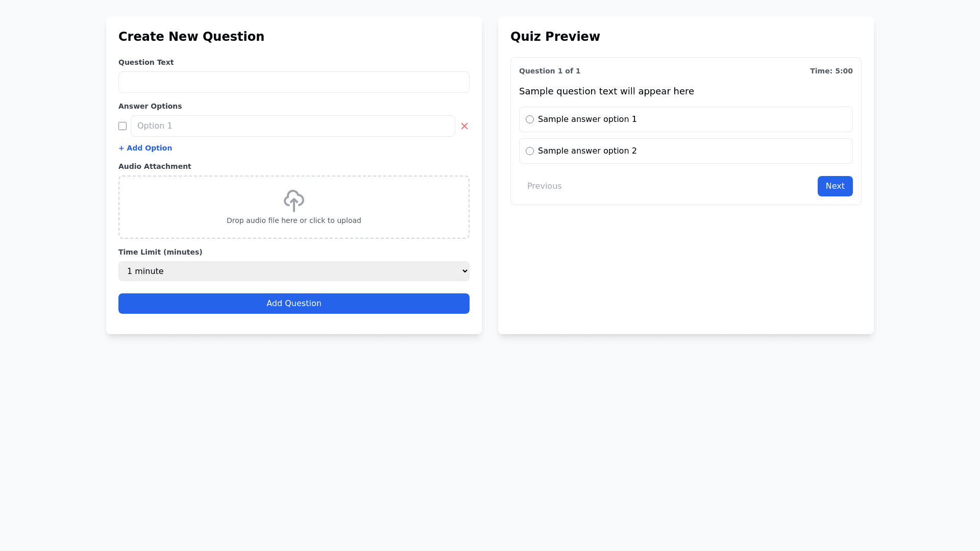Click the "Drop audio file here" upload text
This screenshot has height=551, width=980.
tap(293, 220)
